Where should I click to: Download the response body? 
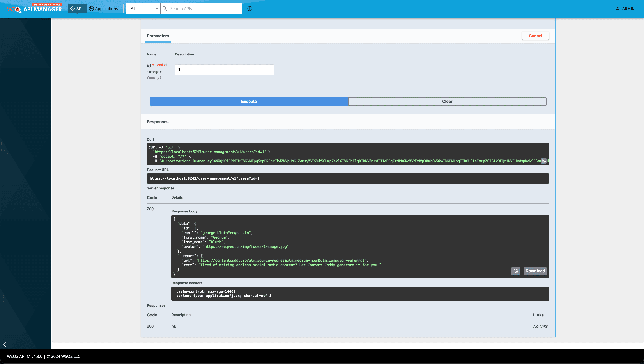(x=535, y=271)
